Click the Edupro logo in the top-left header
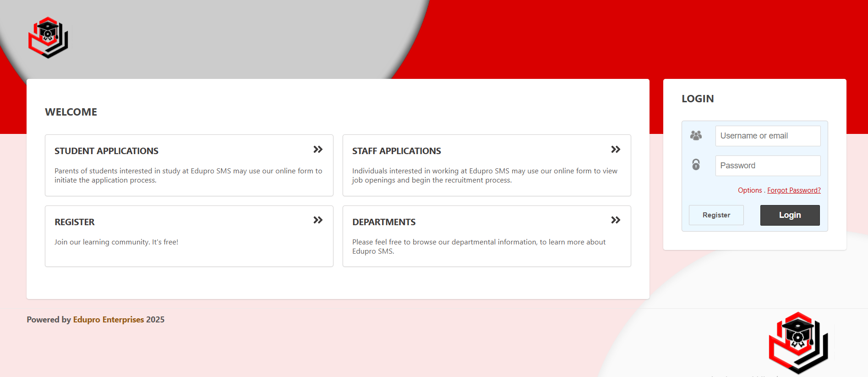 (48, 38)
